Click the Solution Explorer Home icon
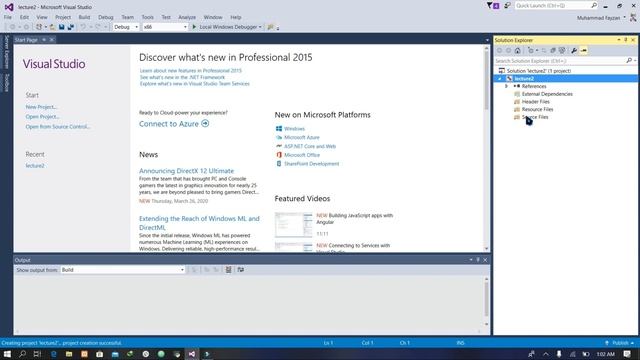The height and width of the screenshot is (360, 640). [x=518, y=51]
